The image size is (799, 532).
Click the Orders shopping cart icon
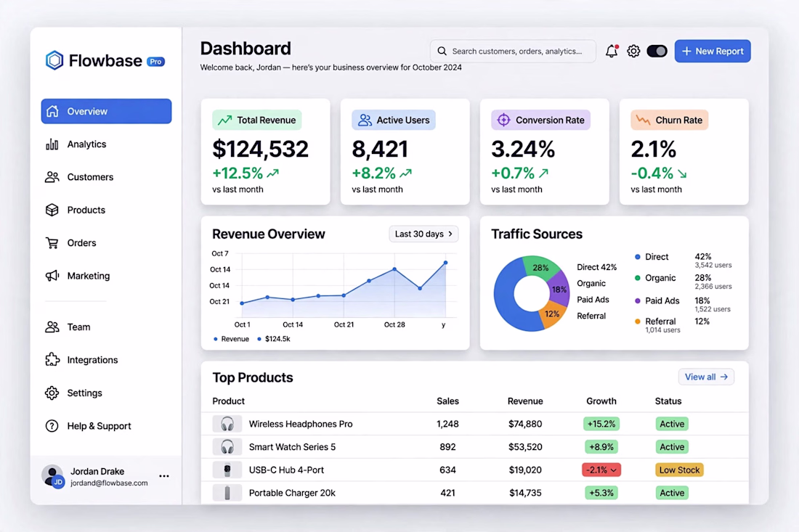52,243
